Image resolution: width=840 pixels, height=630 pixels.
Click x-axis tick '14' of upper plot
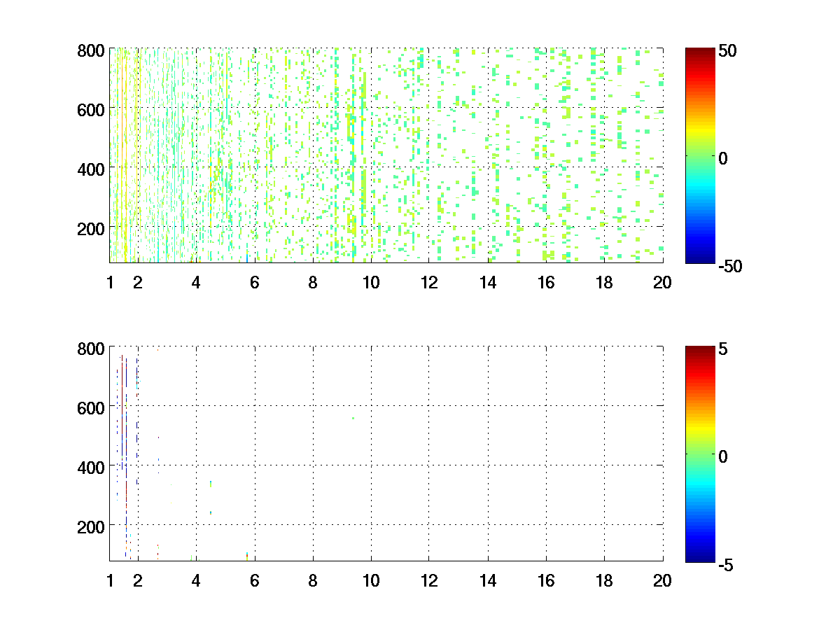pyautogui.click(x=488, y=283)
